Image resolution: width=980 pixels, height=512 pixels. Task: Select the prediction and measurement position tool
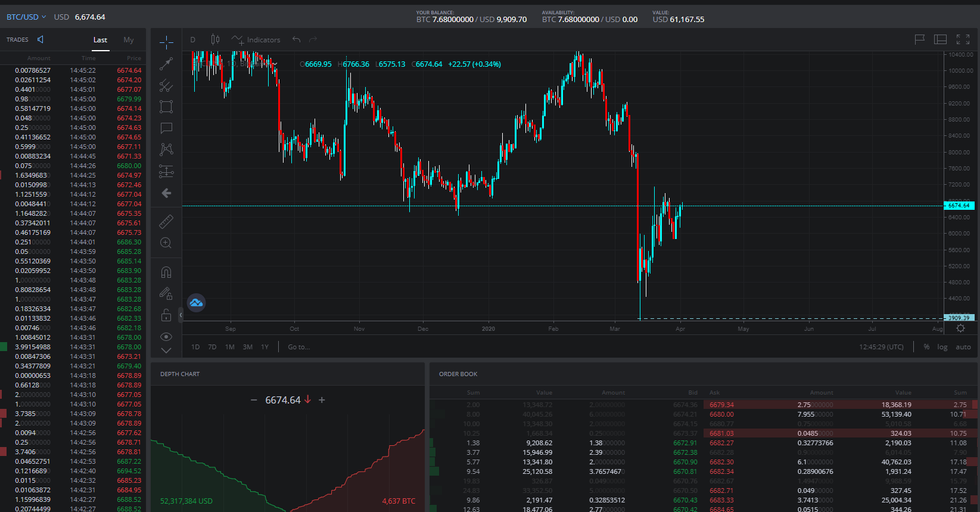pos(166,171)
